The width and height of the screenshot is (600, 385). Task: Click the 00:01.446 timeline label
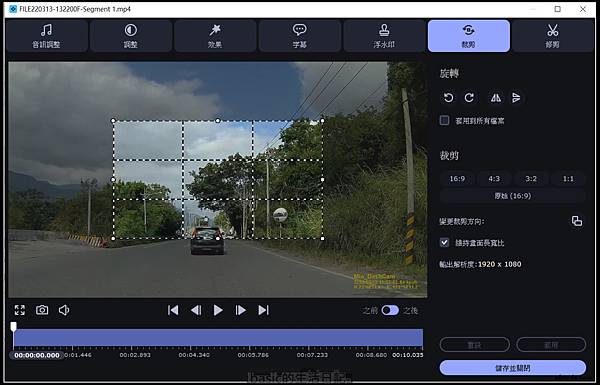click(x=78, y=355)
